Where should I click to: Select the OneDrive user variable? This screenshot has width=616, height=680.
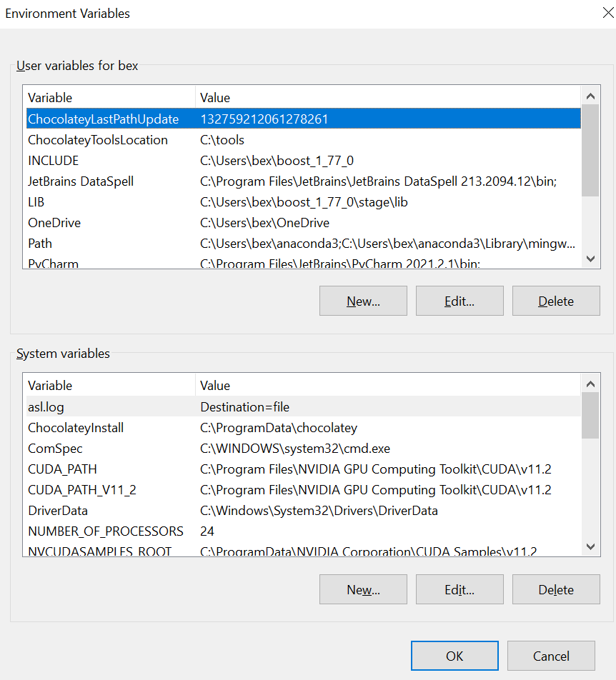click(107, 222)
